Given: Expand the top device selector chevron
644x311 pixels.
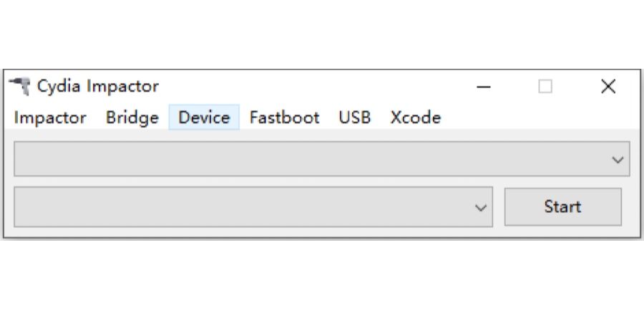Looking at the screenshot, I should (x=618, y=160).
